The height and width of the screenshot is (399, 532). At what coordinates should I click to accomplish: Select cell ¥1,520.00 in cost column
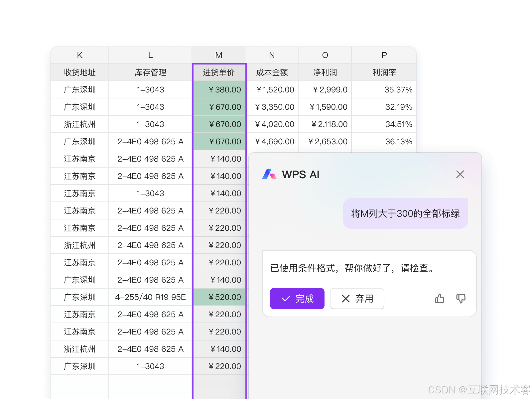click(272, 90)
